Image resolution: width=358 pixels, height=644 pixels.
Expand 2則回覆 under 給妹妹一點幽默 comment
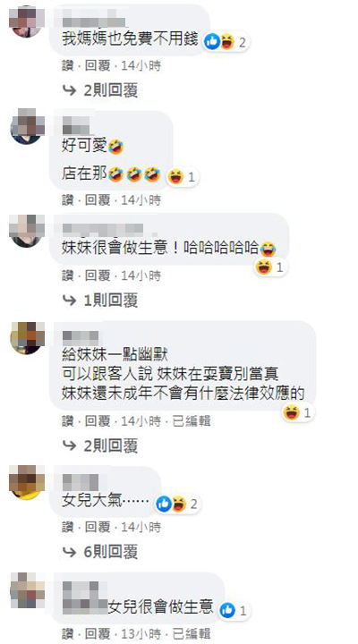click(x=101, y=445)
